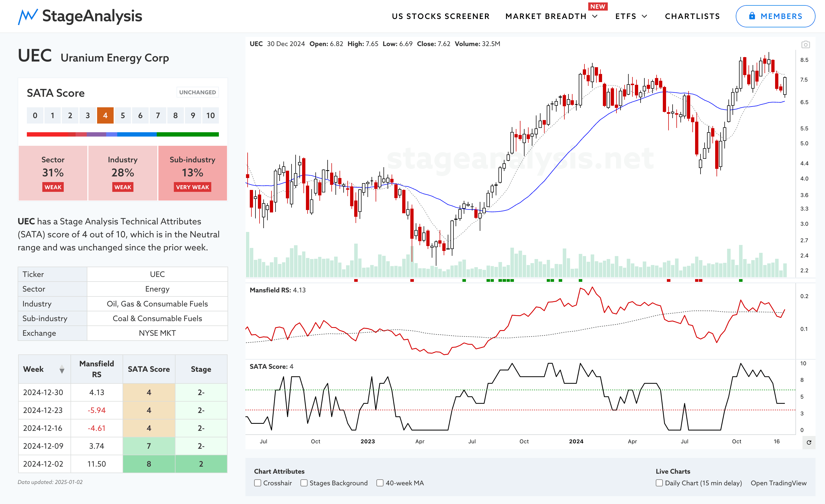Click the SATA Score: 4 chart label

(x=271, y=367)
